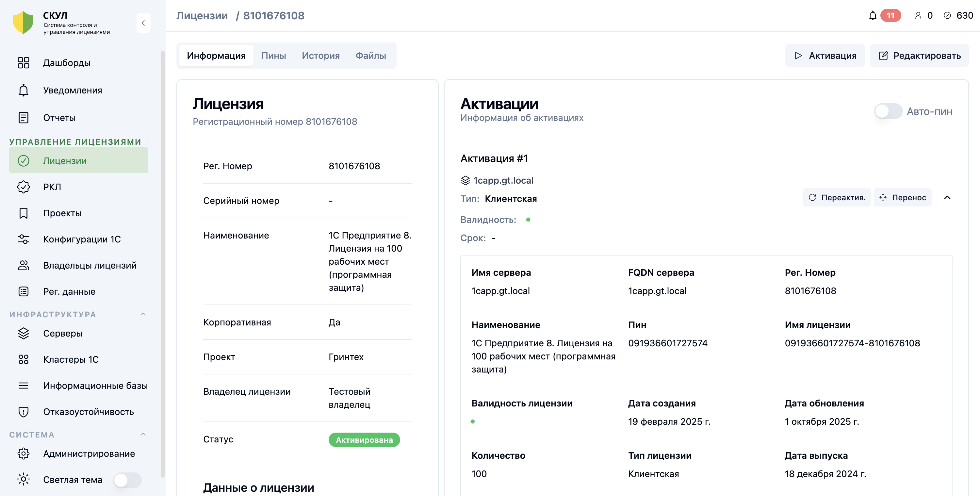
Task: Open Серверы layers icon
Action: pyautogui.click(x=23, y=334)
